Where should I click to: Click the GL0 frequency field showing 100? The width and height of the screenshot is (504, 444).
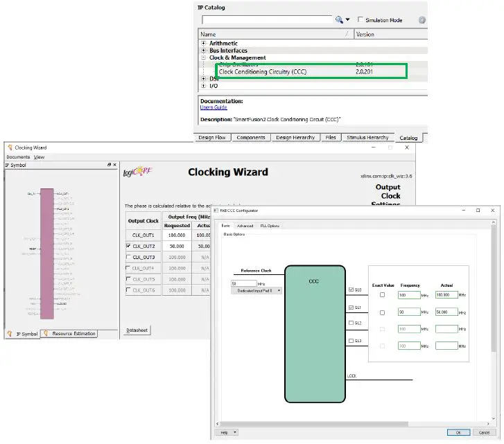[x=409, y=294]
